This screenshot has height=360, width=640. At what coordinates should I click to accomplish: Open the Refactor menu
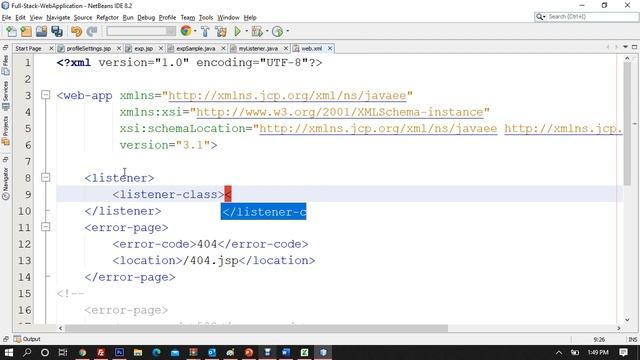click(107, 18)
